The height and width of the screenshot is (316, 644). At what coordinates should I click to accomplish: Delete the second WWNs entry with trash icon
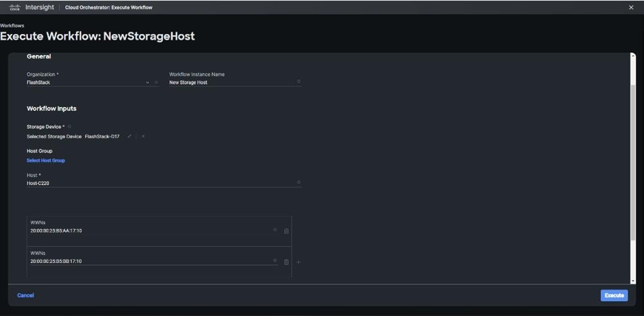point(287,262)
